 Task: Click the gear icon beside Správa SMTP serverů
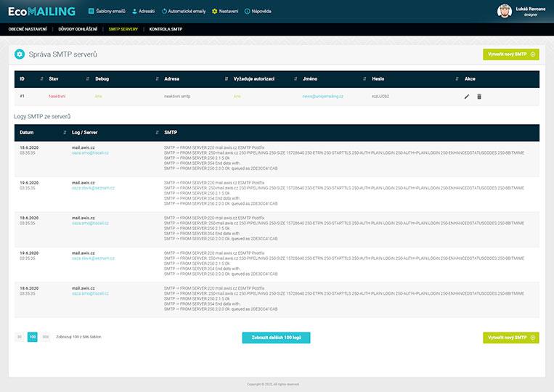click(20, 54)
